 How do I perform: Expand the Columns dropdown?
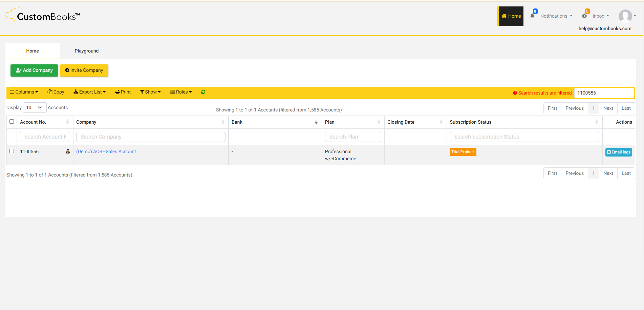(24, 92)
